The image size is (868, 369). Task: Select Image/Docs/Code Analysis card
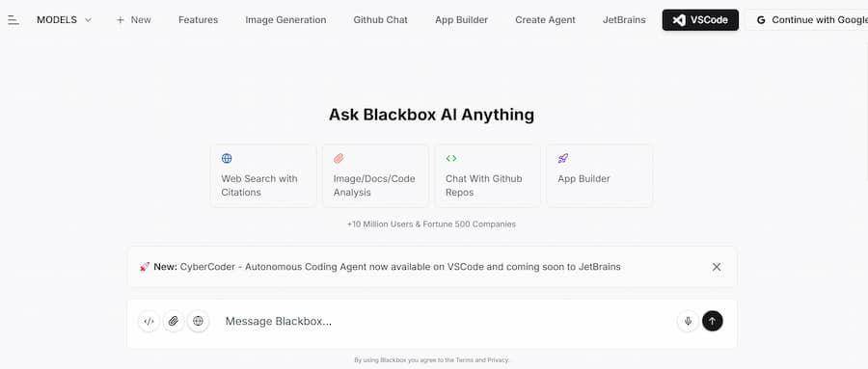375,175
